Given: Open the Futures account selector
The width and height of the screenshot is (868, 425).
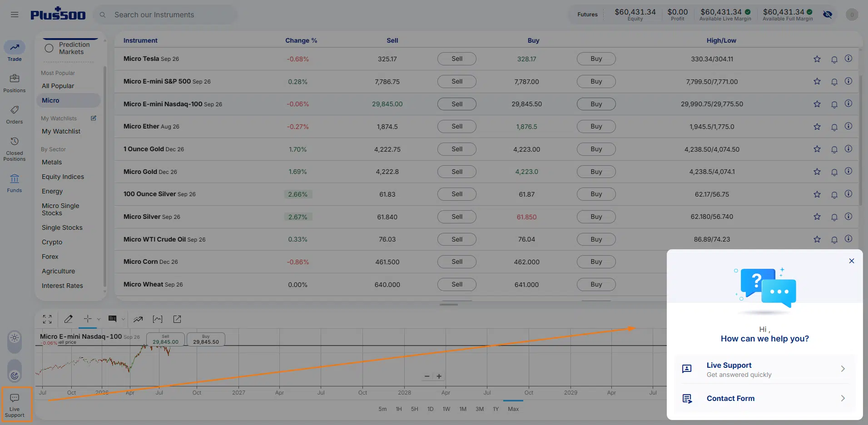Looking at the screenshot, I should coord(587,15).
